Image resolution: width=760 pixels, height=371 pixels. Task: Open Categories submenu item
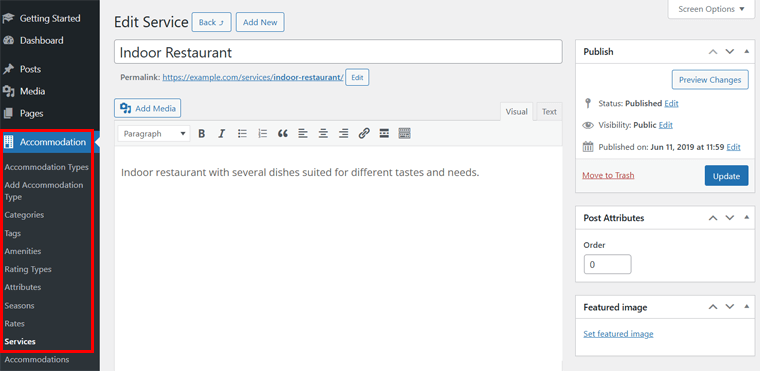(24, 215)
